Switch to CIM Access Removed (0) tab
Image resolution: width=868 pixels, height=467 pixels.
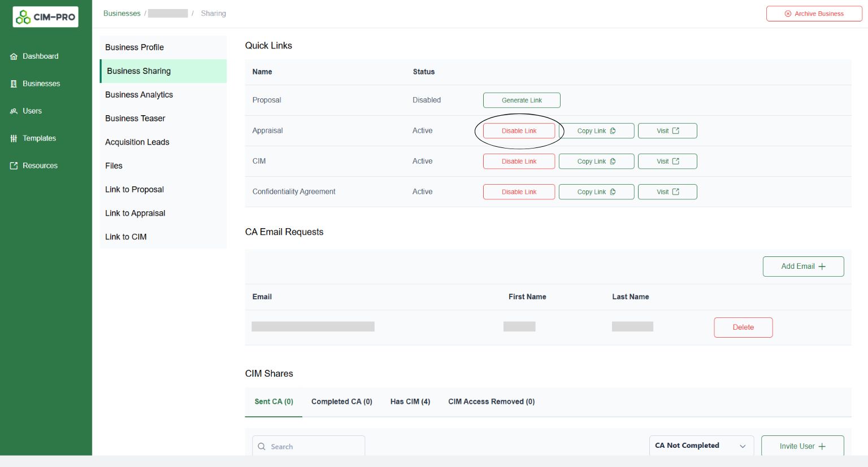(492, 401)
